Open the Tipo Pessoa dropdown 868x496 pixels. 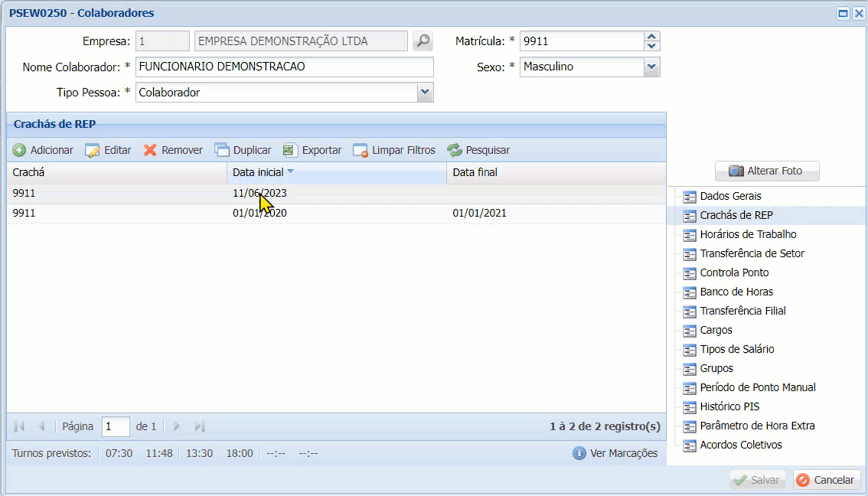pos(426,93)
